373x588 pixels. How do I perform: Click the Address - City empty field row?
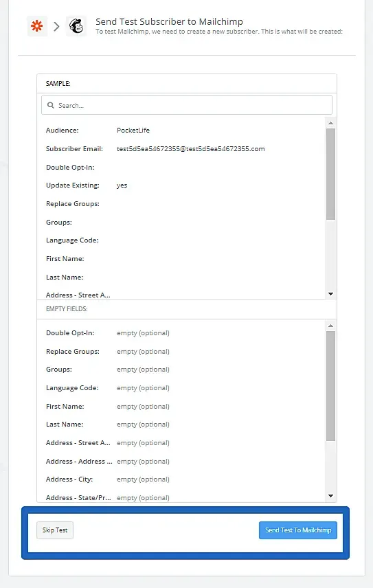(x=181, y=479)
